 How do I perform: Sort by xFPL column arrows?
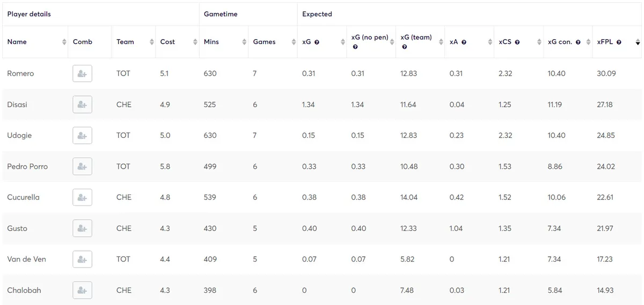pyautogui.click(x=638, y=42)
